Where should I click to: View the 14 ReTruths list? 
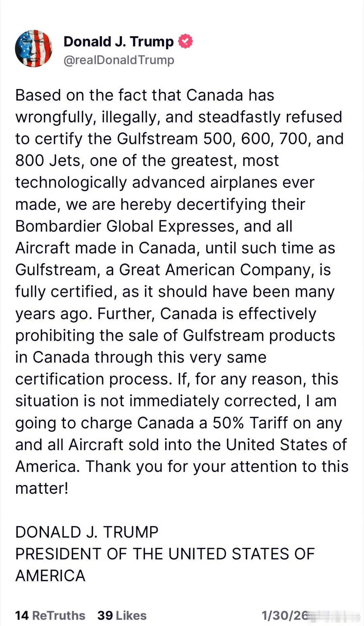[50, 616]
